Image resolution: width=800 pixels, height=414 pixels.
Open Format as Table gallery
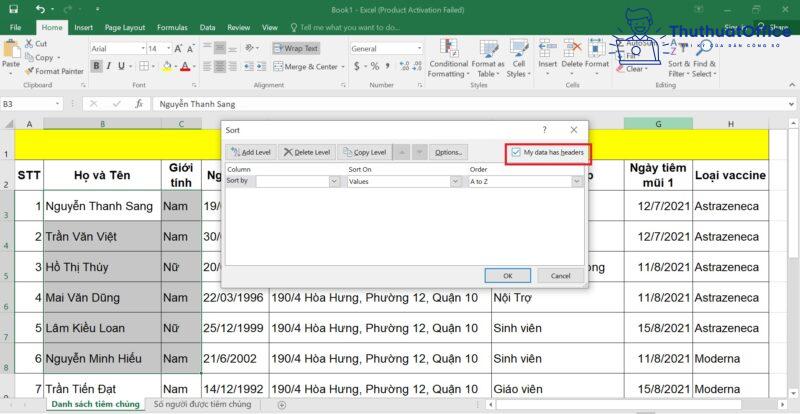[x=488, y=58]
